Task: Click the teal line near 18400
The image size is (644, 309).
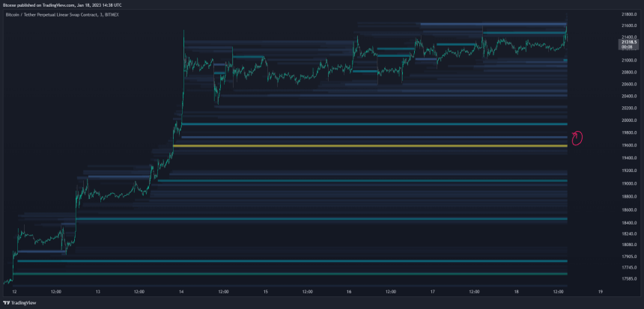Action: click(322, 219)
